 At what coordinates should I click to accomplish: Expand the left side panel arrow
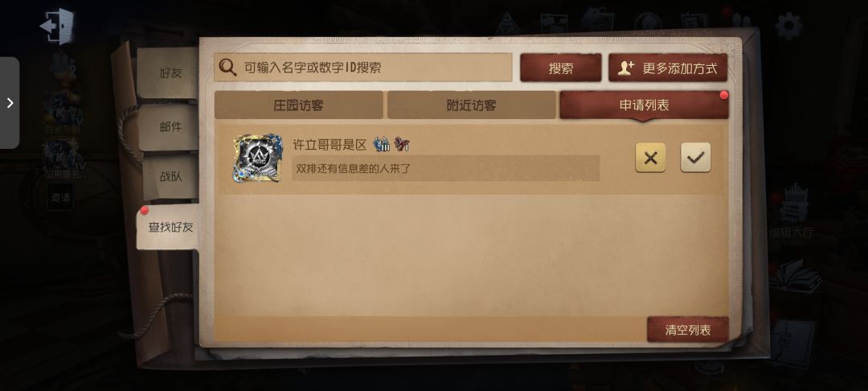tap(10, 103)
